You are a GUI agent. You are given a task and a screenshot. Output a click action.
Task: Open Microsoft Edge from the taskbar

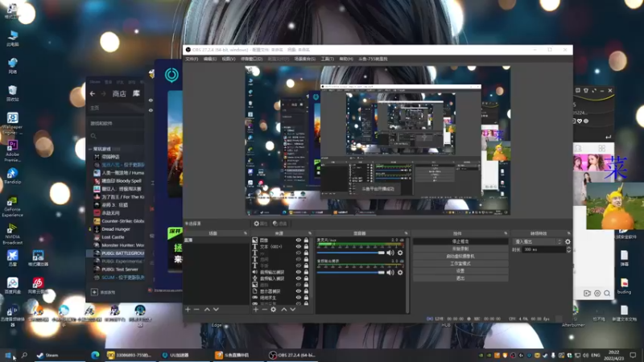tap(95, 355)
